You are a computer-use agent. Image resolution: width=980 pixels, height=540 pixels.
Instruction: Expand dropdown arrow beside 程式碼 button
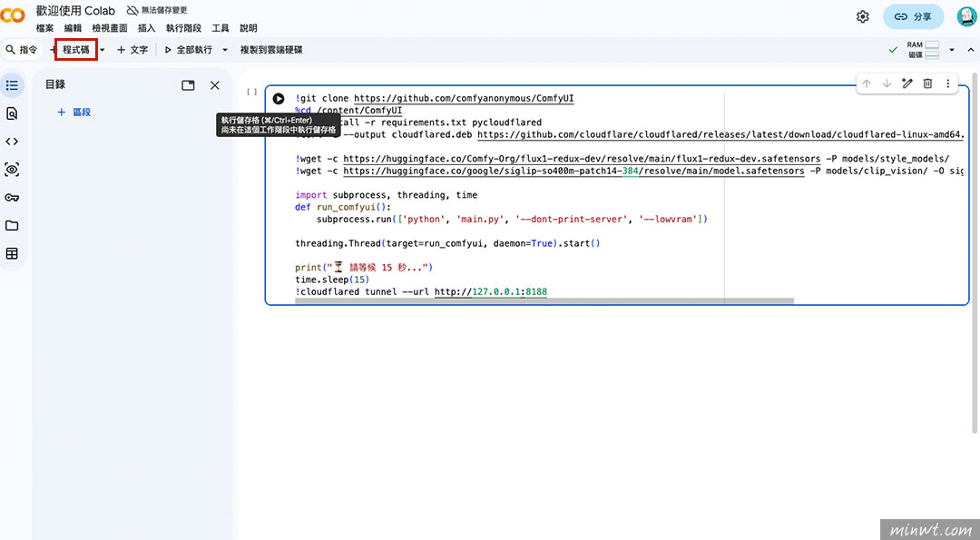point(103,50)
